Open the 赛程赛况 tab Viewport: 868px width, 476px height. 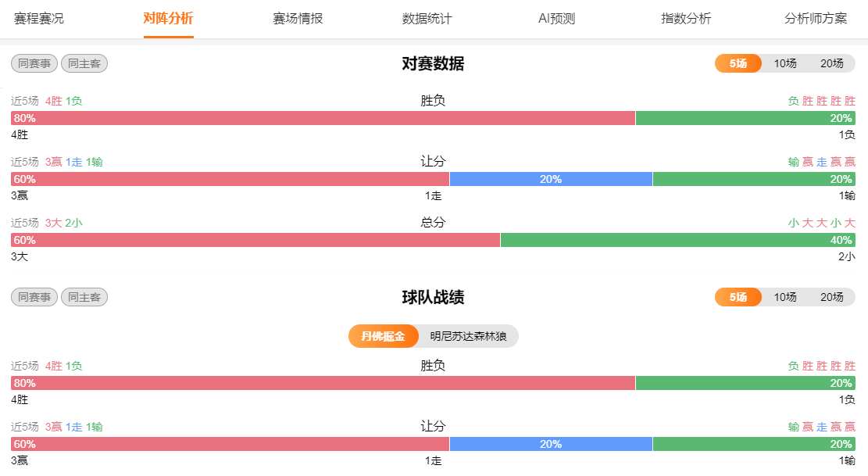click(39, 19)
